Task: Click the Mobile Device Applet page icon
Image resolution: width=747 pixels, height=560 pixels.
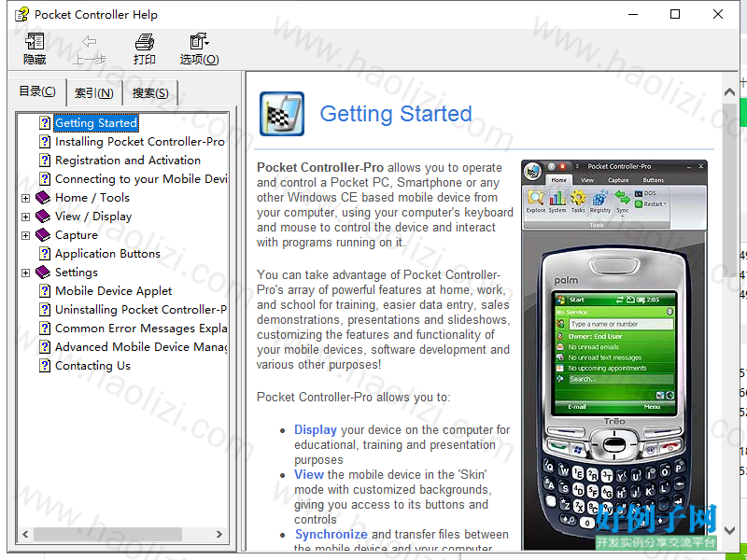Action: (x=44, y=290)
